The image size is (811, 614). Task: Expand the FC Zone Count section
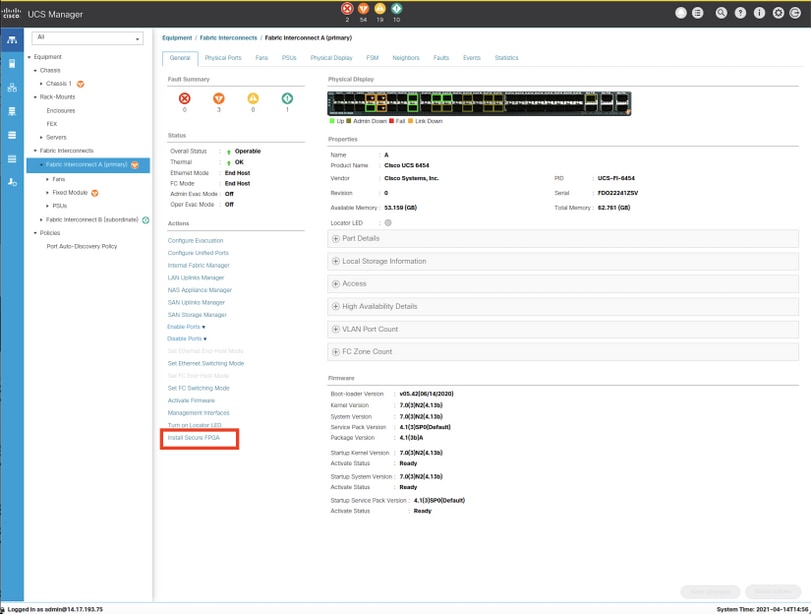pyautogui.click(x=563, y=352)
